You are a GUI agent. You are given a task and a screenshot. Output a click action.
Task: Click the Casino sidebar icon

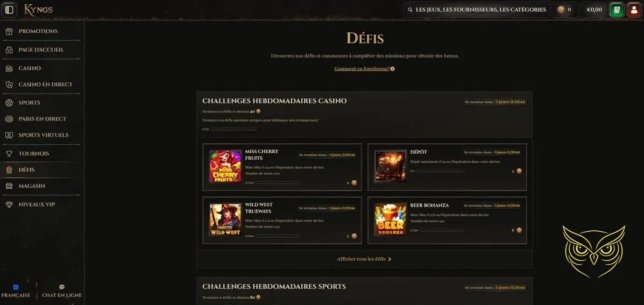click(9, 68)
